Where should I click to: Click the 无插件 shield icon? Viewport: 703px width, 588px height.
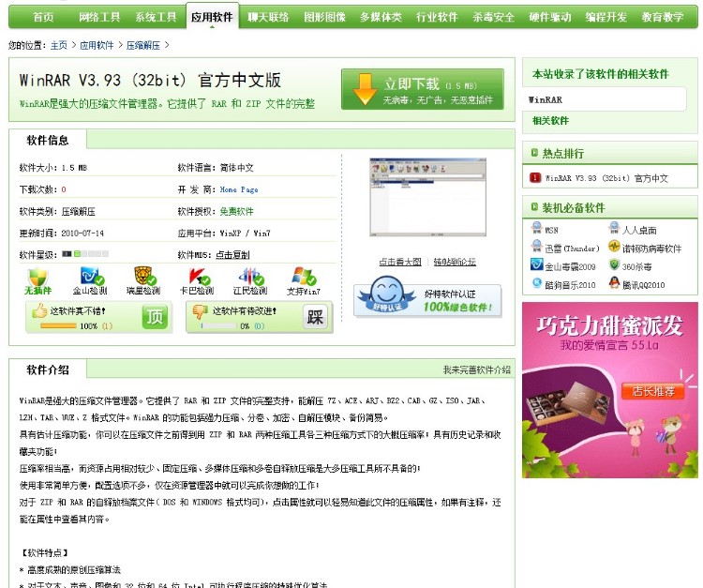(37, 277)
